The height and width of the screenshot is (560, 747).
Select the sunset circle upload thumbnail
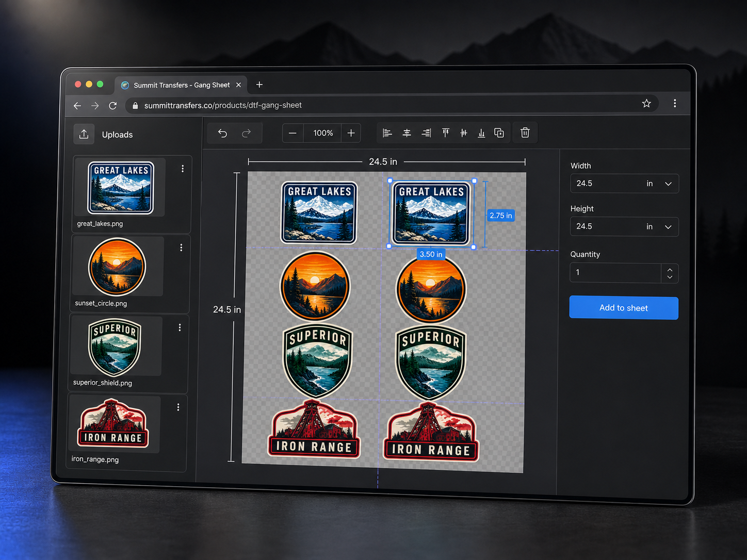[117, 267]
